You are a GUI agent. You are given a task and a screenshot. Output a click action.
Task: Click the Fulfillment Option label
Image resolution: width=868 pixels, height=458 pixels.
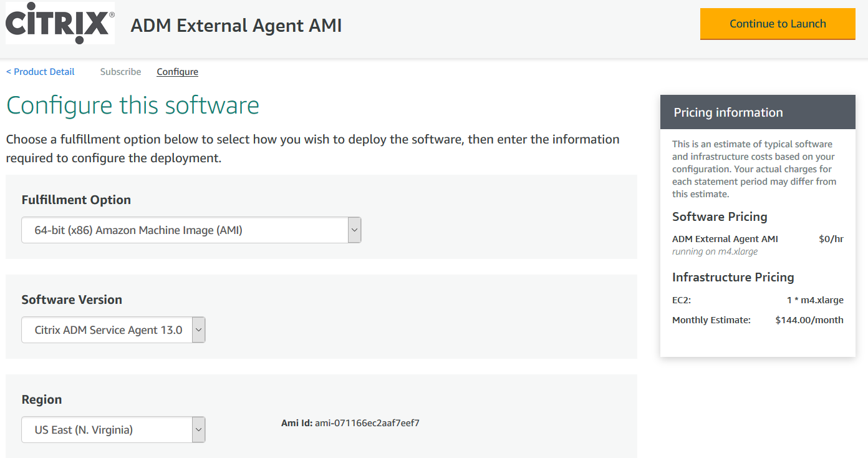click(x=76, y=200)
